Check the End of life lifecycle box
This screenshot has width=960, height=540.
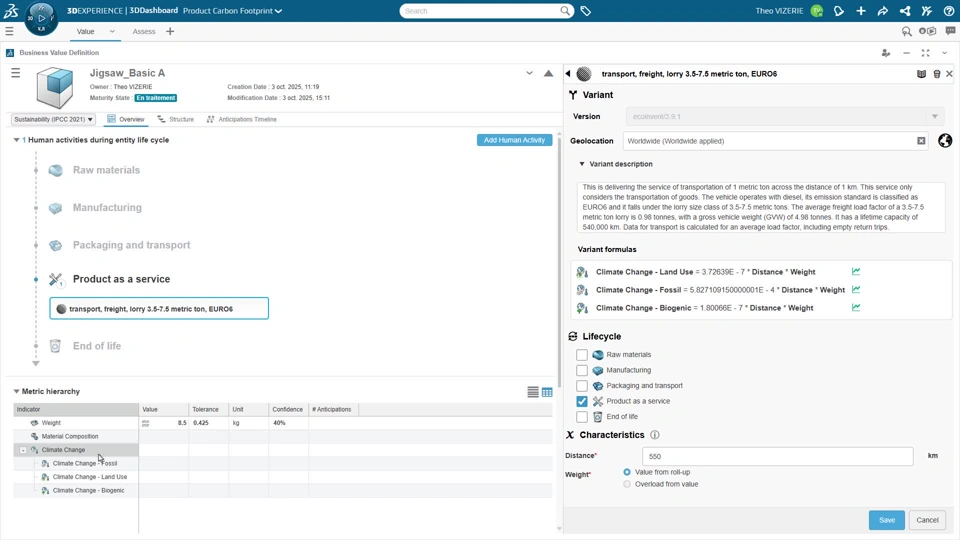pos(582,417)
